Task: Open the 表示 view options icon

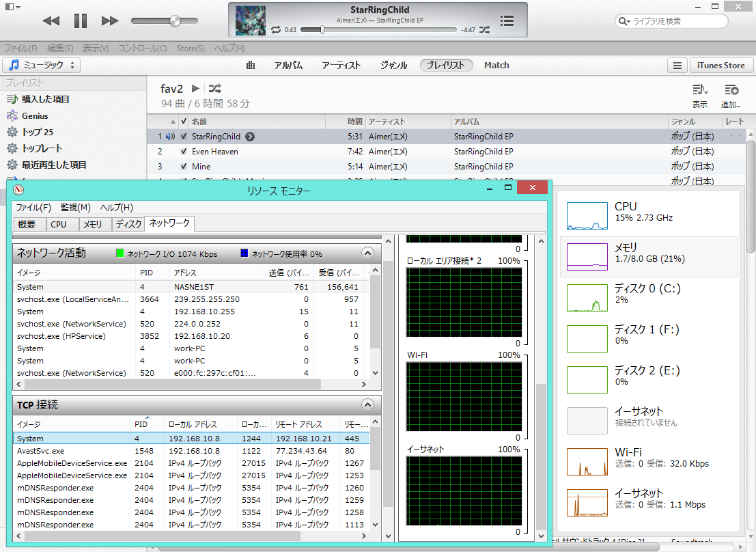Action: click(700, 96)
